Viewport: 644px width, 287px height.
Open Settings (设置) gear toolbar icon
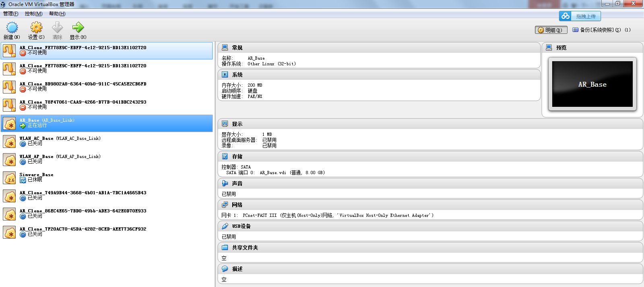pos(36,27)
